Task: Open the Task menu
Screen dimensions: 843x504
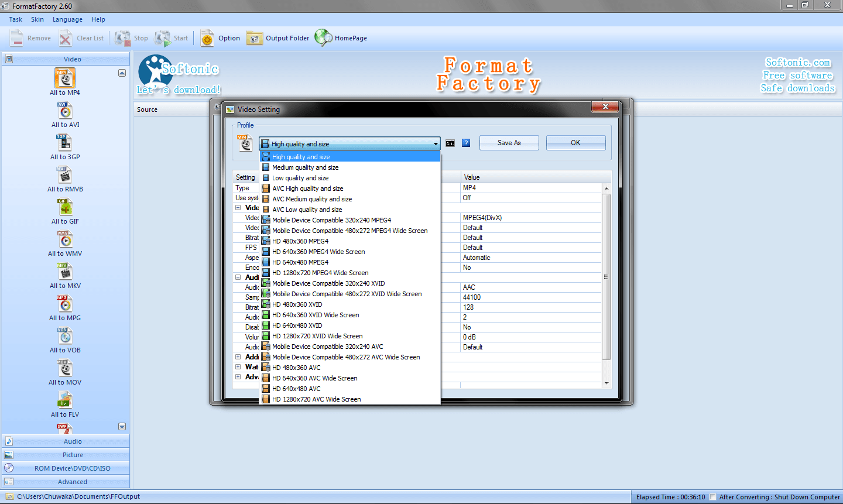Action: coord(15,19)
